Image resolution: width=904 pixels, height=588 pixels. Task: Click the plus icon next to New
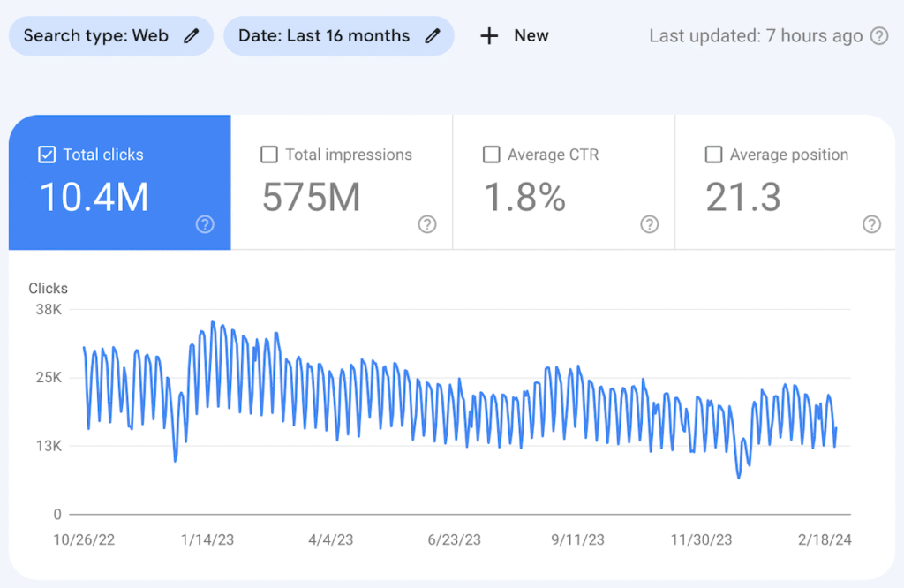point(488,35)
